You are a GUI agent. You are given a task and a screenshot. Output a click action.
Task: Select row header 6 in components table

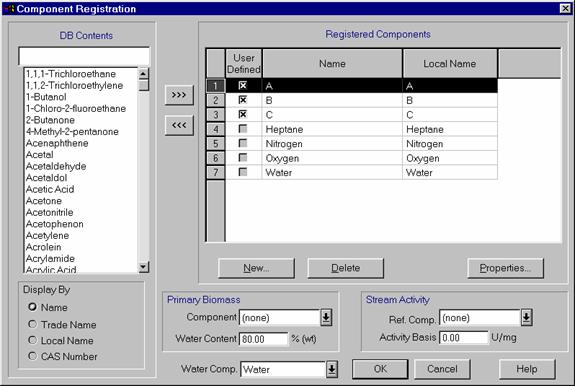216,158
